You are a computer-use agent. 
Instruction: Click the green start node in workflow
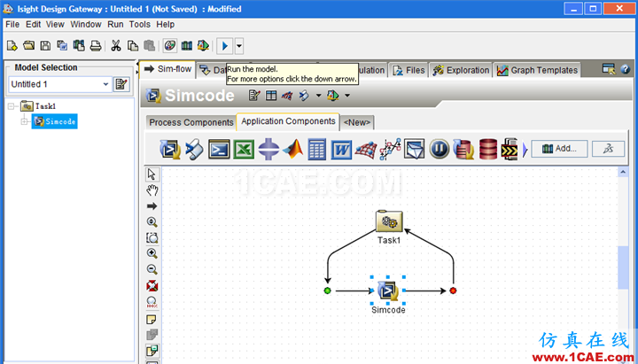pyautogui.click(x=328, y=290)
